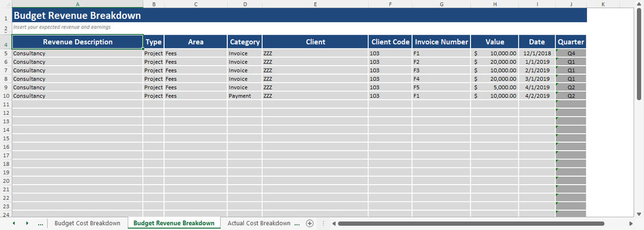Click the 3/1/2019 date cell

click(x=537, y=79)
